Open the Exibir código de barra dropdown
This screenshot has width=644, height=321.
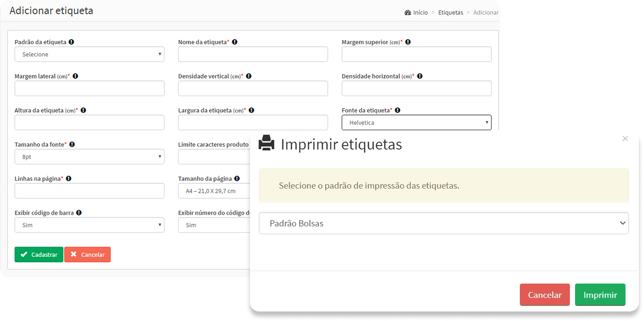(x=90, y=225)
